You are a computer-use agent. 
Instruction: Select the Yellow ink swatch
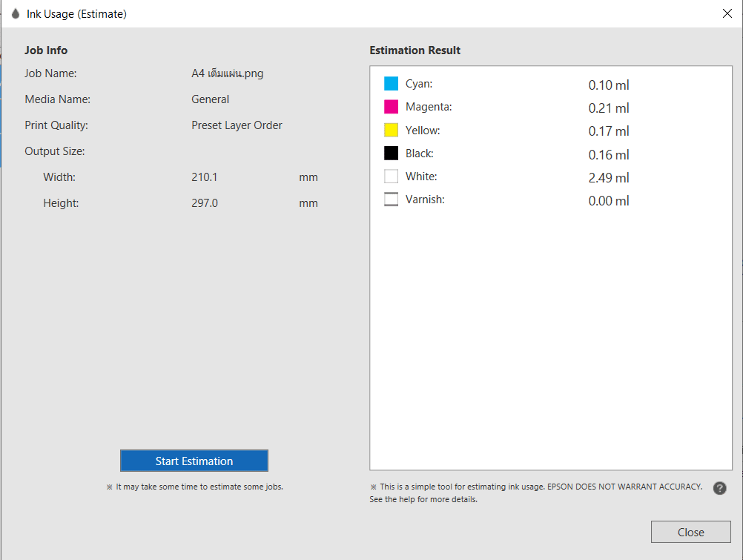point(392,130)
